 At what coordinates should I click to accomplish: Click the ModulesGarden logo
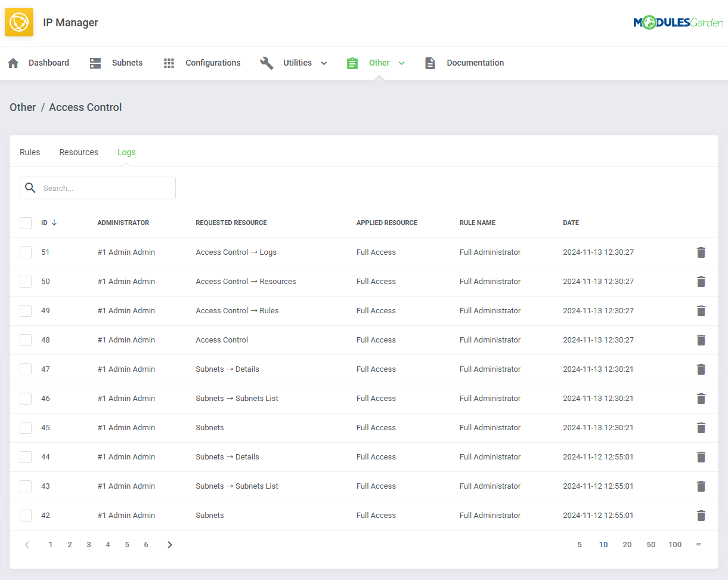pyautogui.click(x=678, y=23)
